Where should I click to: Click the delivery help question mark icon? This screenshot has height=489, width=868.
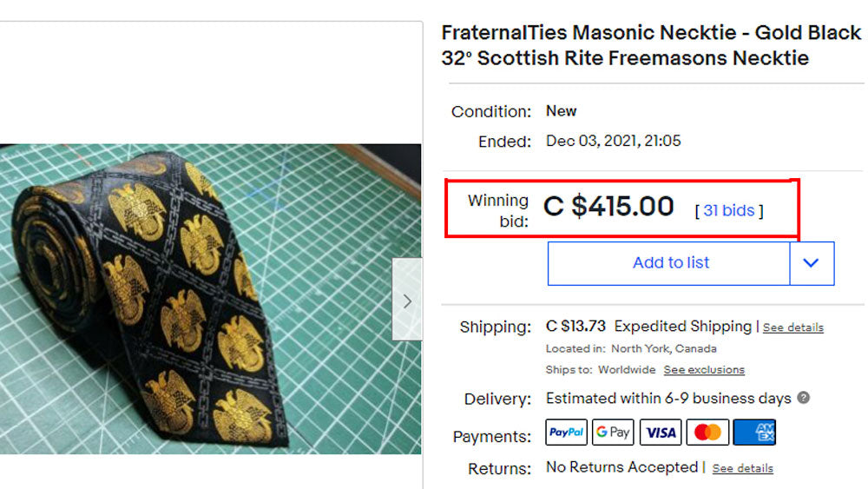[x=804, y=398]
